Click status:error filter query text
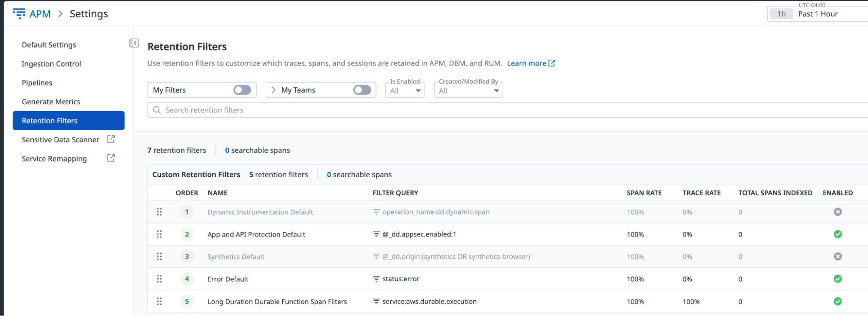Screen dimensions: 868x316 pos(401,279)
